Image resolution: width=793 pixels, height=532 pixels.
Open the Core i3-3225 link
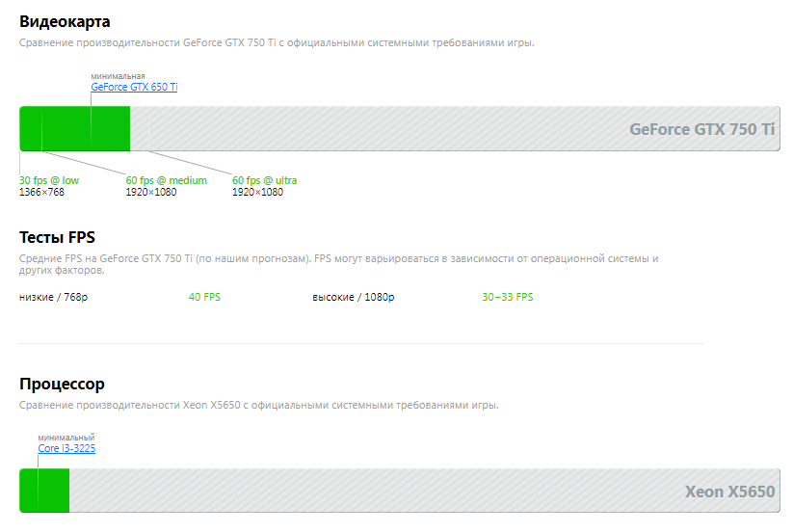coord(66,448)
